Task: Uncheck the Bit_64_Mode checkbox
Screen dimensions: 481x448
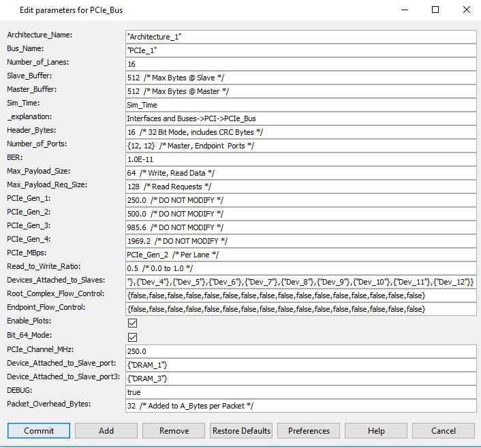Action: (133, 337)
